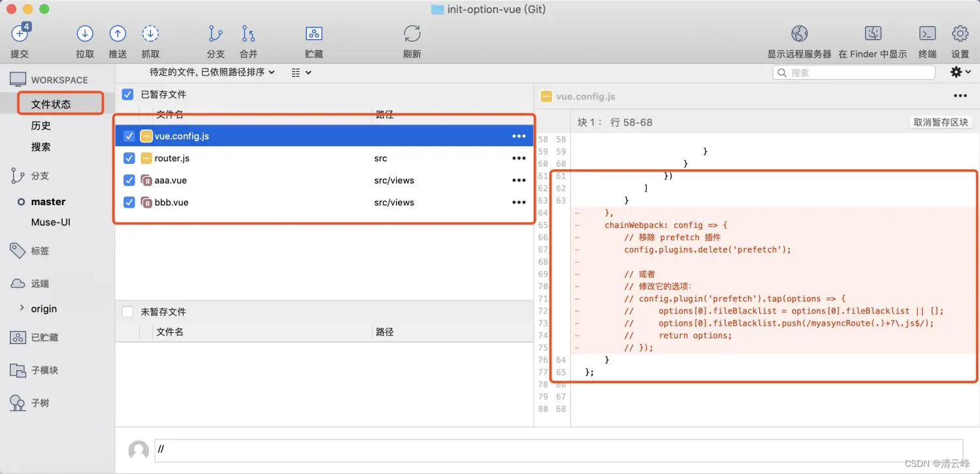Open Settings (设置) gear in the toolbar
This screenshot has height=474, width=980.
point(960,33)
